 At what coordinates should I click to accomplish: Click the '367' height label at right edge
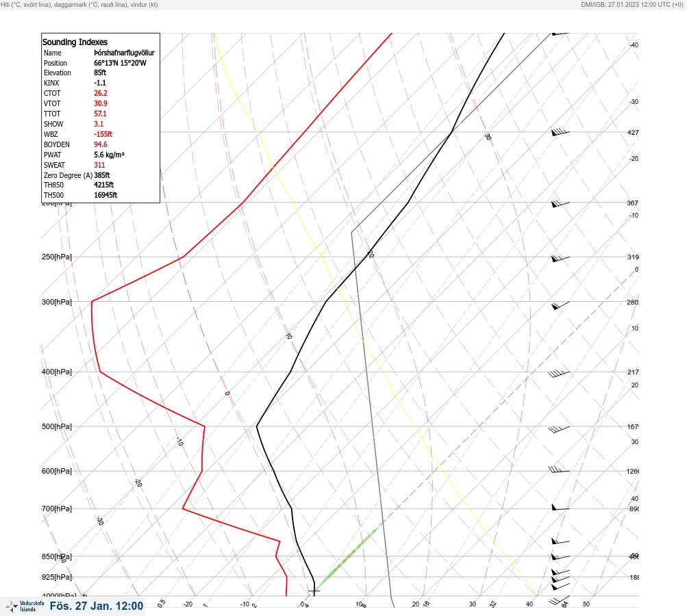pos(633,203)
